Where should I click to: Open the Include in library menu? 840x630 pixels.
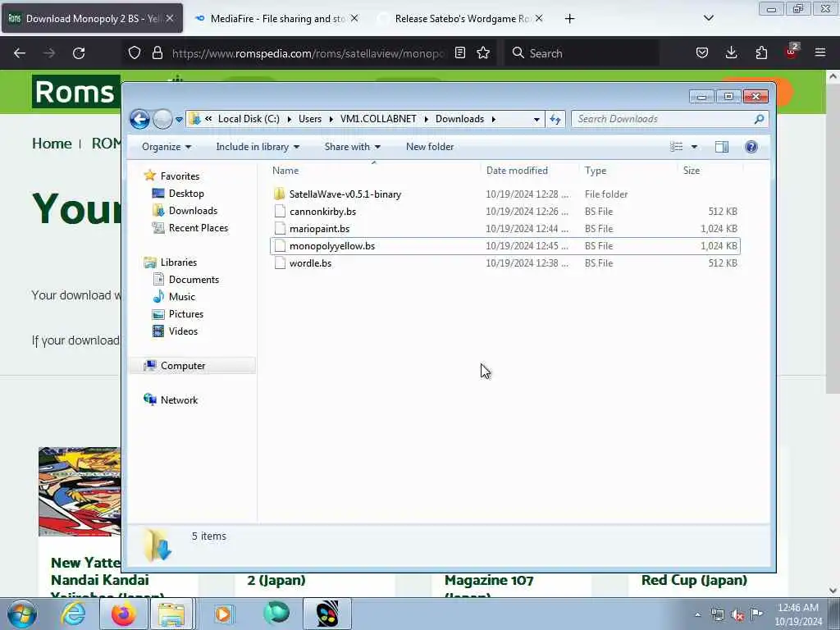point(258,147)
